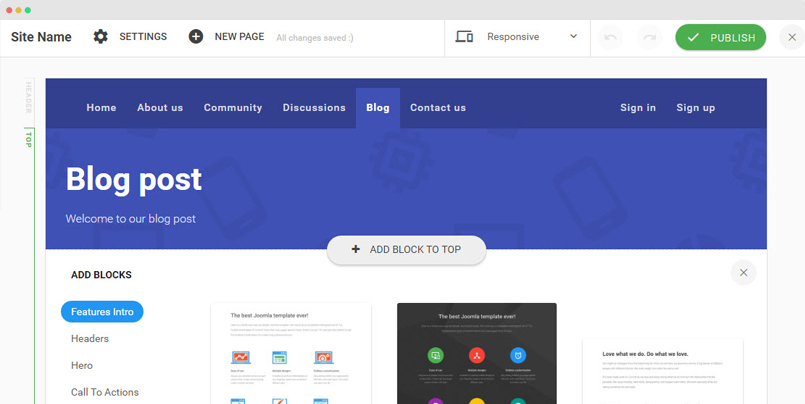Click the responsive device icon
Image resolution: width=805 pixels, height=404 pixels.
click(464, 37)
